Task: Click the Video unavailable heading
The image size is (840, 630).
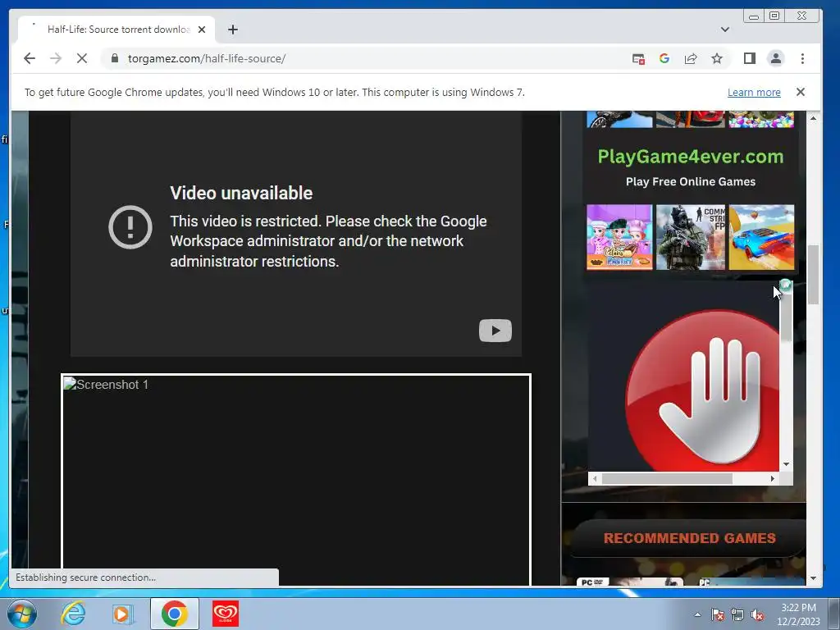Action: [x=241, y=193]
